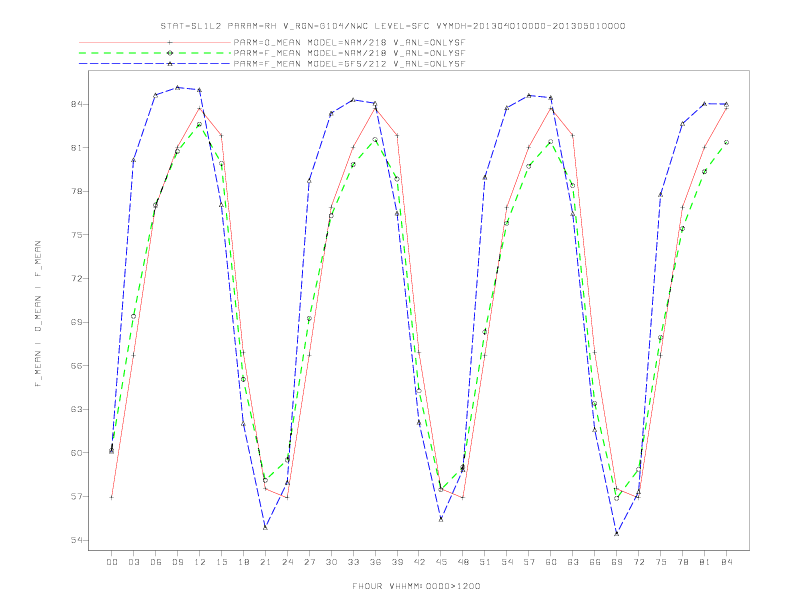Click x-axis forecast hour label 48

click(463, 562)
